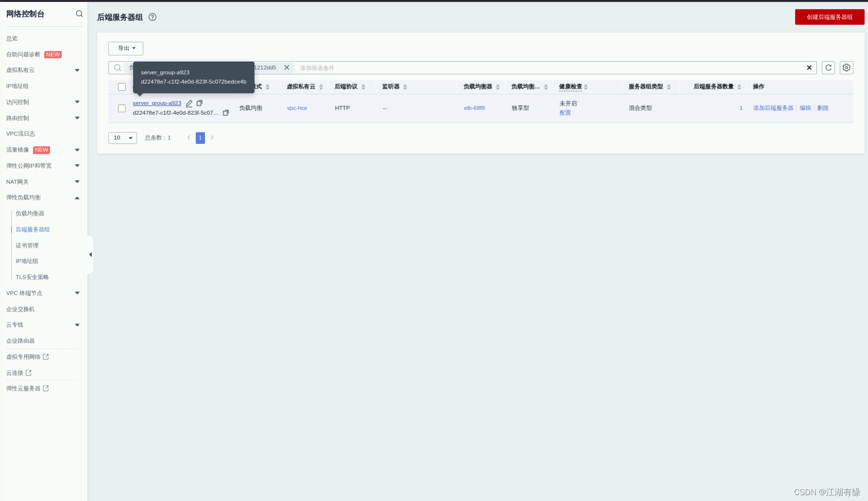Open 企业路由器 in sidebar
The height and width of the screenshot is (501, 868).
coord(20,341)
